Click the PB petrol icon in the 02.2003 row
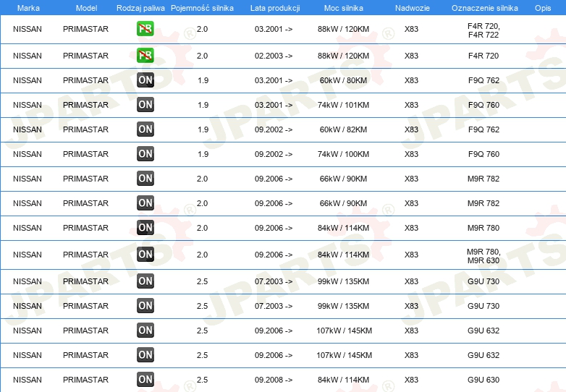The height and width of the screenshot is (392, 566). pyautogui.click(x=145, y=56)
